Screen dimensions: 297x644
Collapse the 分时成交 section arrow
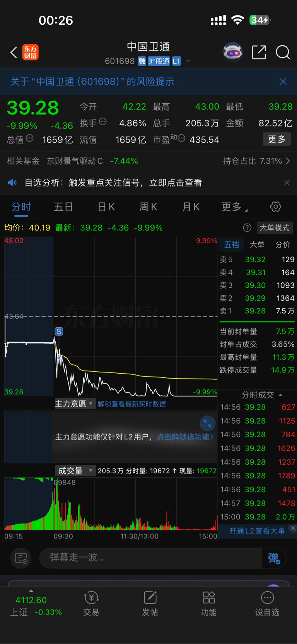pos(280,395)
